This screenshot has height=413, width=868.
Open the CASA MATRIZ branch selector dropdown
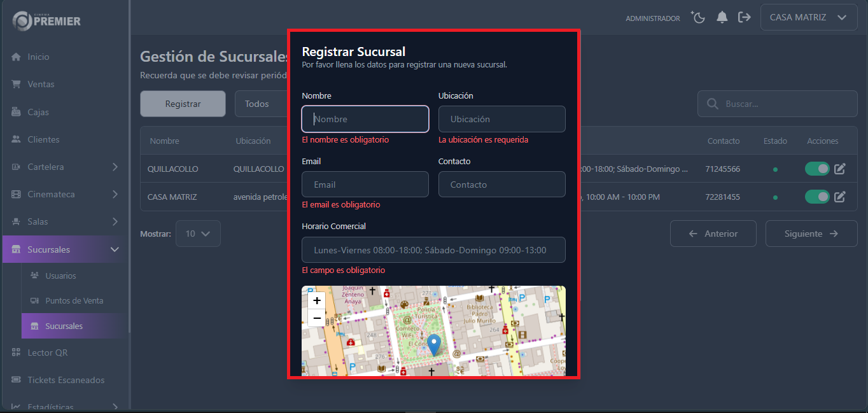pyautogui.click(x=808, y=17)
